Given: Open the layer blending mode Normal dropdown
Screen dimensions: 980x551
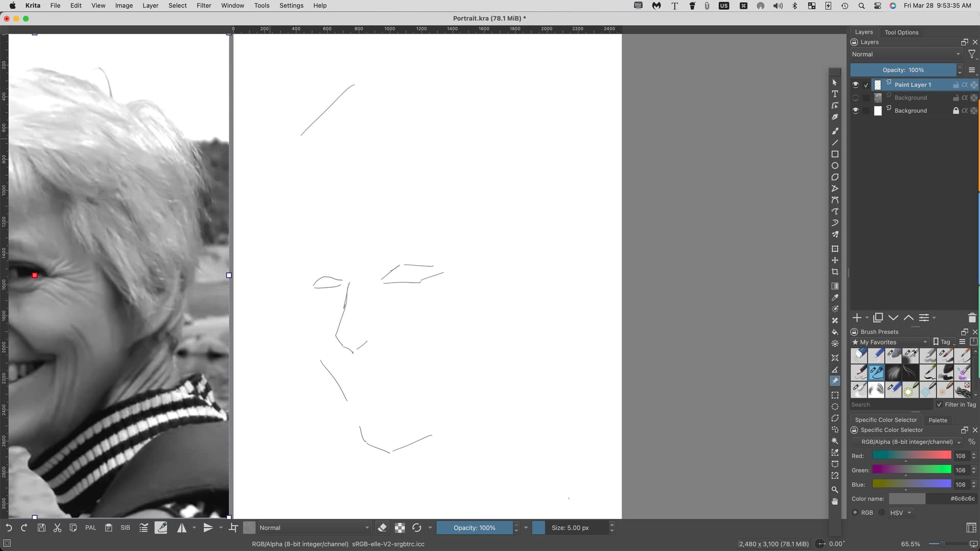Looking at the screenshot, I should click(x=905, y=54).
